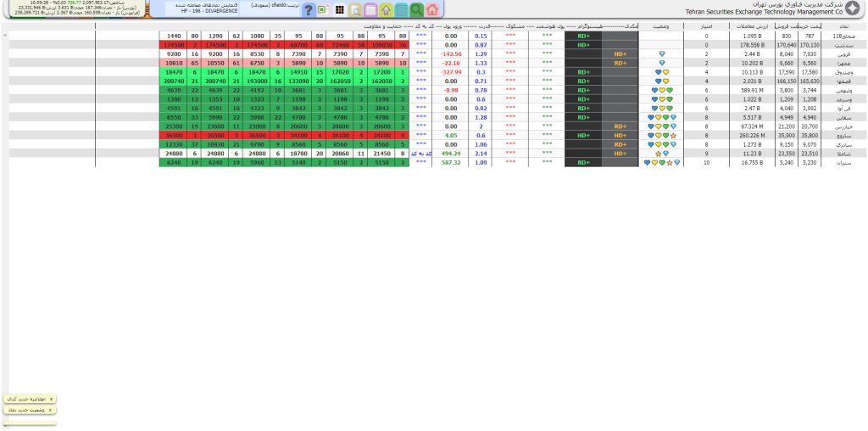Click green heart in 589.91 M row
The width and height of the screenshot is (868, 431).
pyautogui.click(x=670, y=90)
